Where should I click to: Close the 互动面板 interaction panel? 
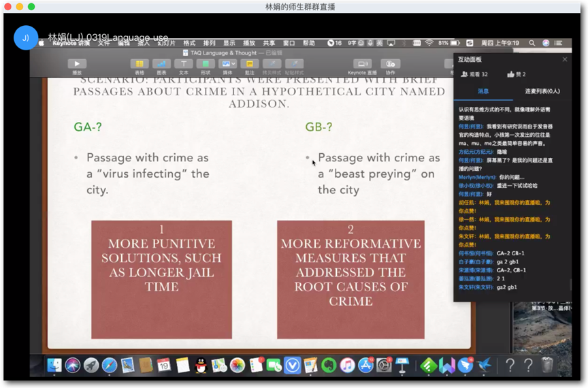[x=564, y=59]
